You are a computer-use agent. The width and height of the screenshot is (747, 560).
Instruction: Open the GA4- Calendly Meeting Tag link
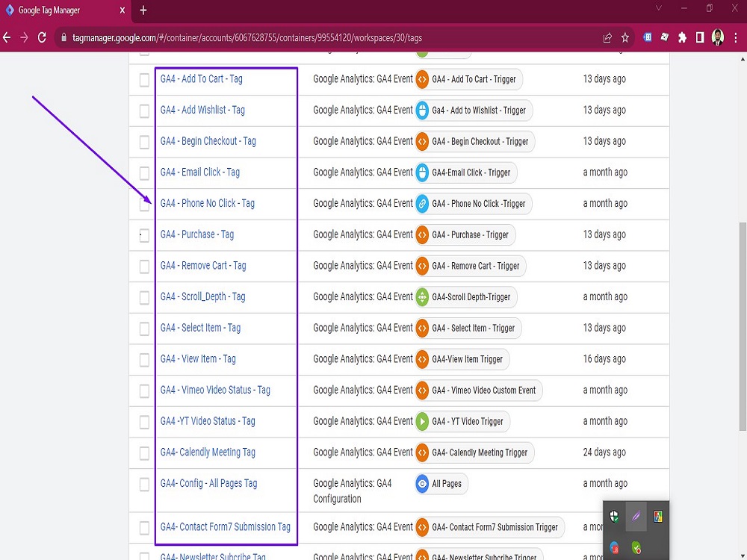tap(208, 452)
